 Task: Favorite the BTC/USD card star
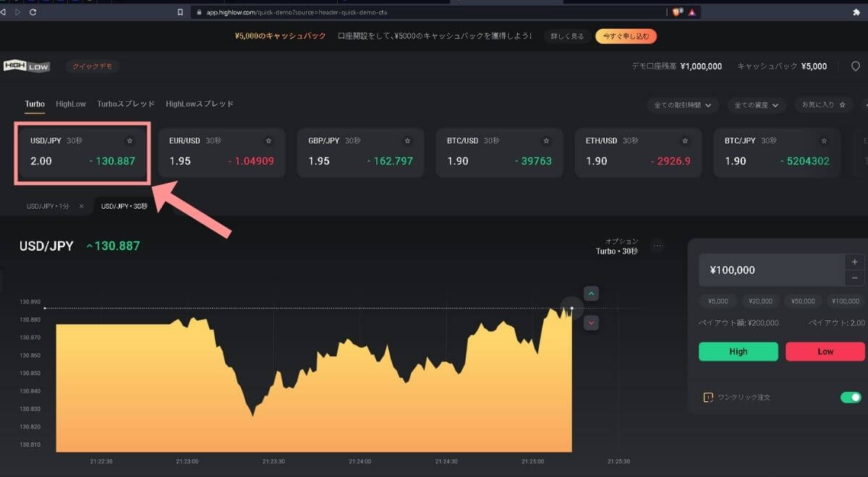click(x=546, y=141)
